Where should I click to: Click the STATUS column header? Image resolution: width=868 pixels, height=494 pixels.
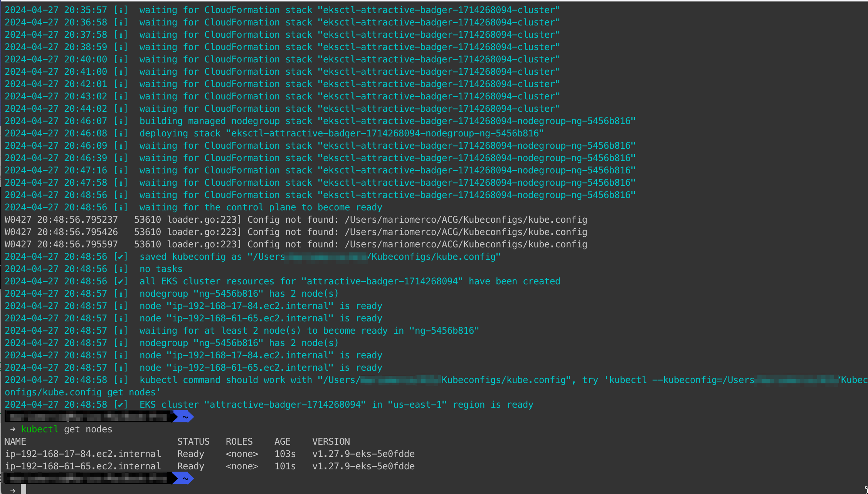tap(193, 442)
